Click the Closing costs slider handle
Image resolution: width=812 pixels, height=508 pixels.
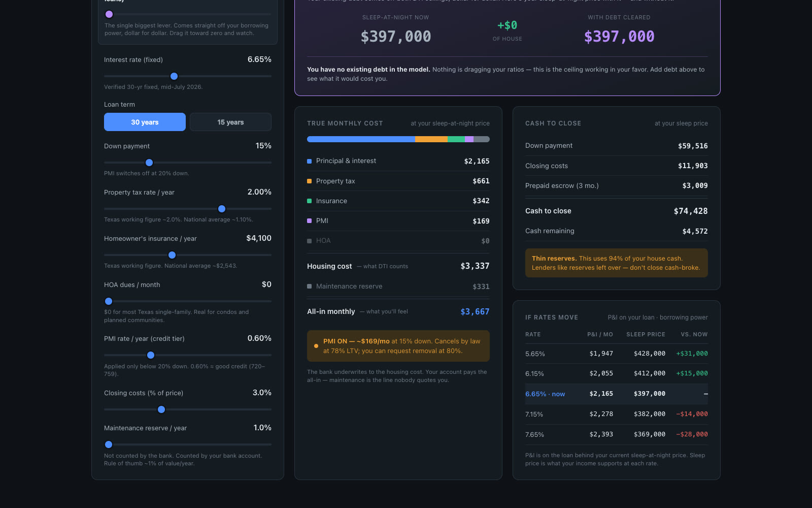(161, 409)
